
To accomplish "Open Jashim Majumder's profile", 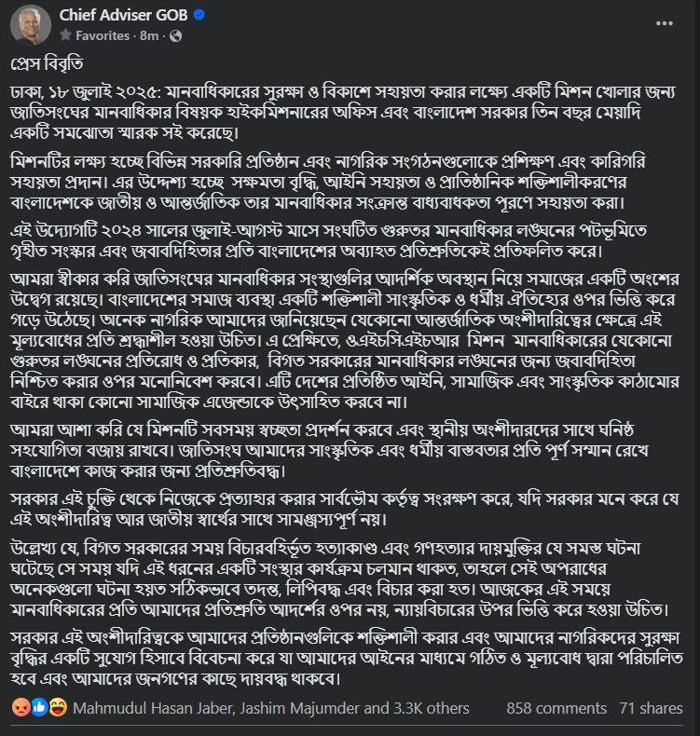I will point(300,708).
